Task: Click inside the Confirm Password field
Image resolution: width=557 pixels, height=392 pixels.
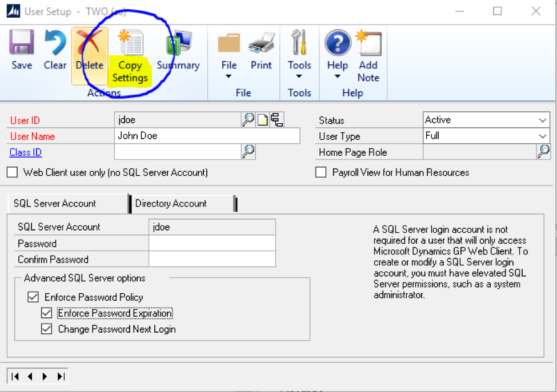Action: click(211, 260)
